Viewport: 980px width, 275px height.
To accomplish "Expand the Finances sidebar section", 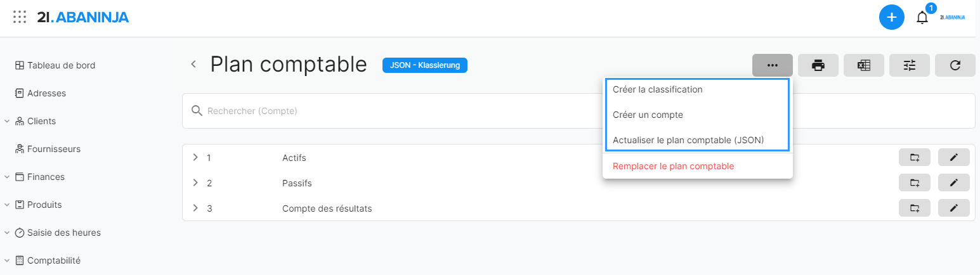I will 7,177.
